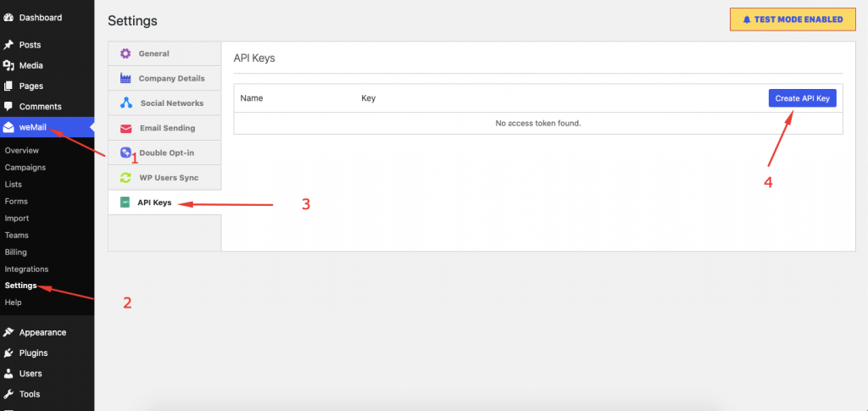The image size is (868, 411).
Task: Click the Posts pin icon
Action: (8, 45)
